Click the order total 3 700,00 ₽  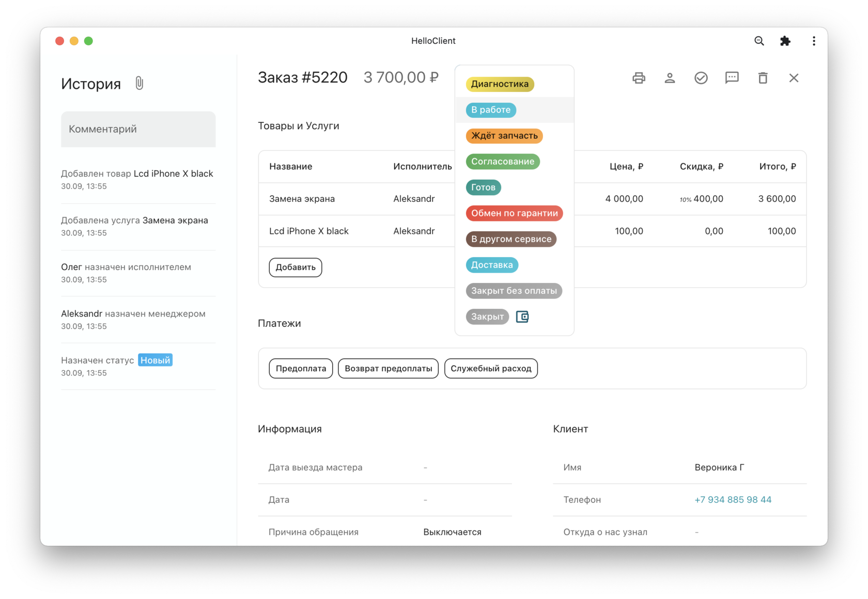click(x=401, y=77)
